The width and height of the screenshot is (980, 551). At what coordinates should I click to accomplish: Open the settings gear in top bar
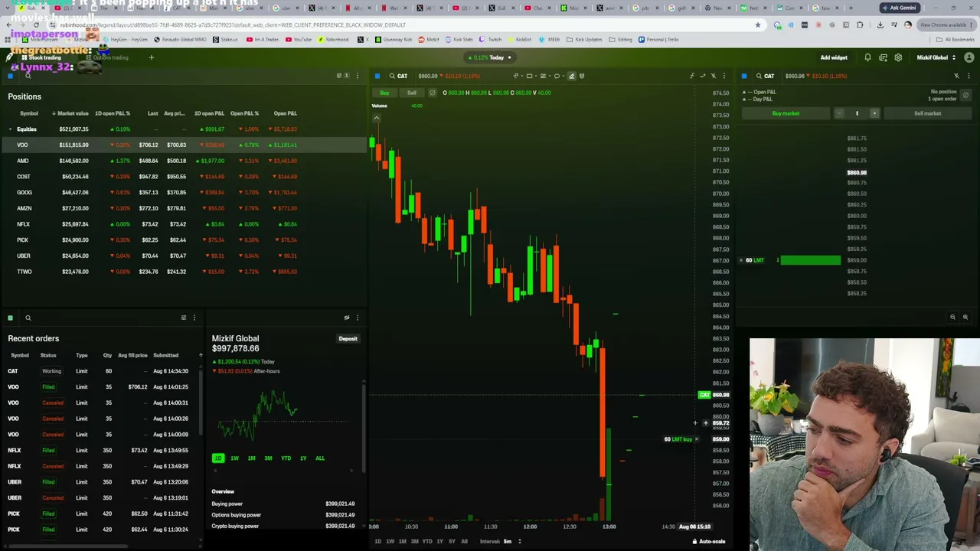898,57
